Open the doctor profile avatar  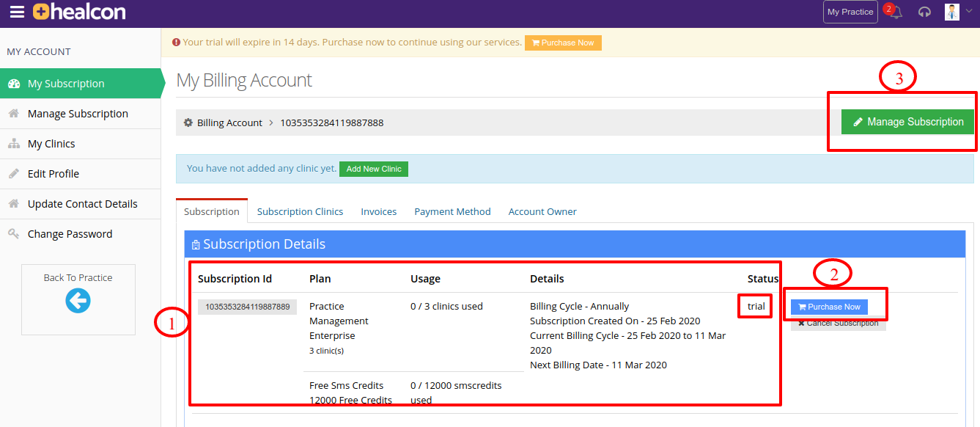(x=952, y=12)
